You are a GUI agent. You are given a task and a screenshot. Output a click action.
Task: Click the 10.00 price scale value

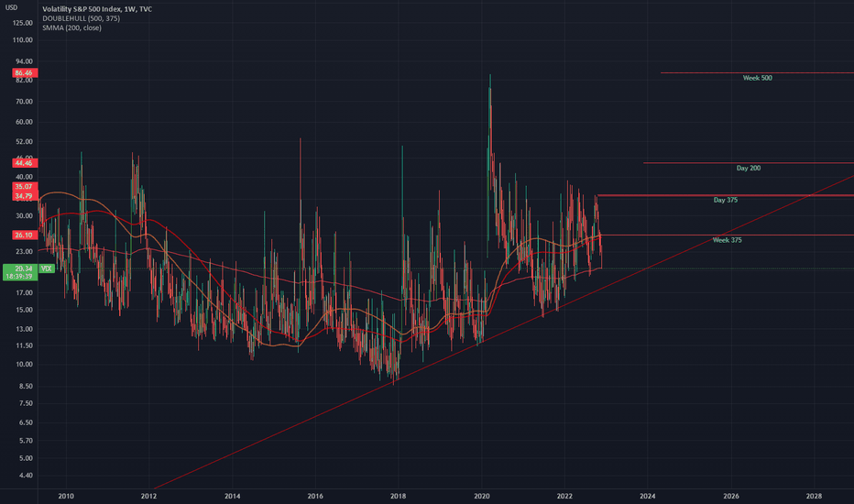[x=24, y=365]
